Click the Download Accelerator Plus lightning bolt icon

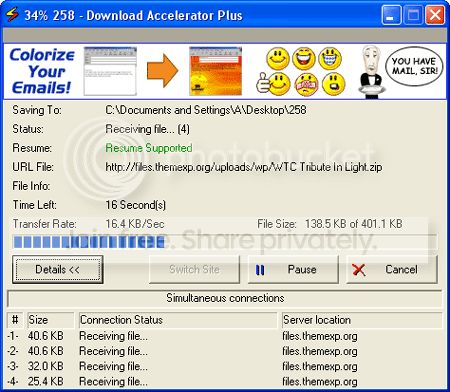[12, 15]
